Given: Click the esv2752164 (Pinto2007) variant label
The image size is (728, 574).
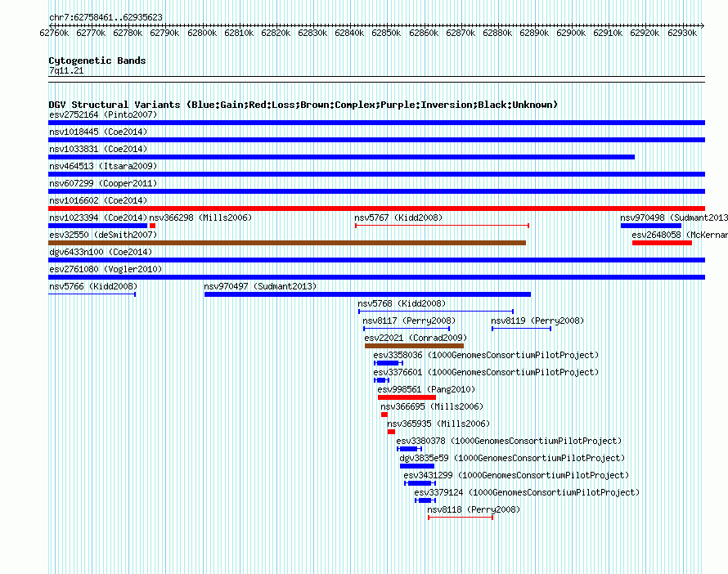Looking at the screenshot, I should [103, 114].
